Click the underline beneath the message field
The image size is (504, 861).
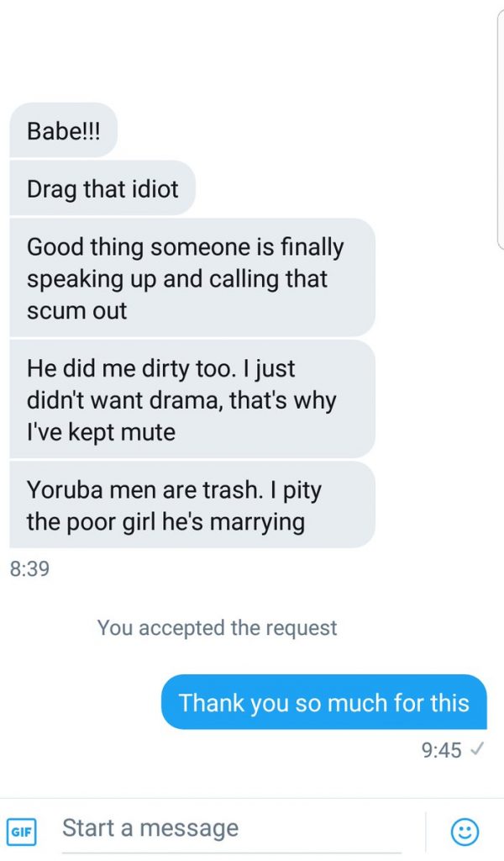point(231,852)
